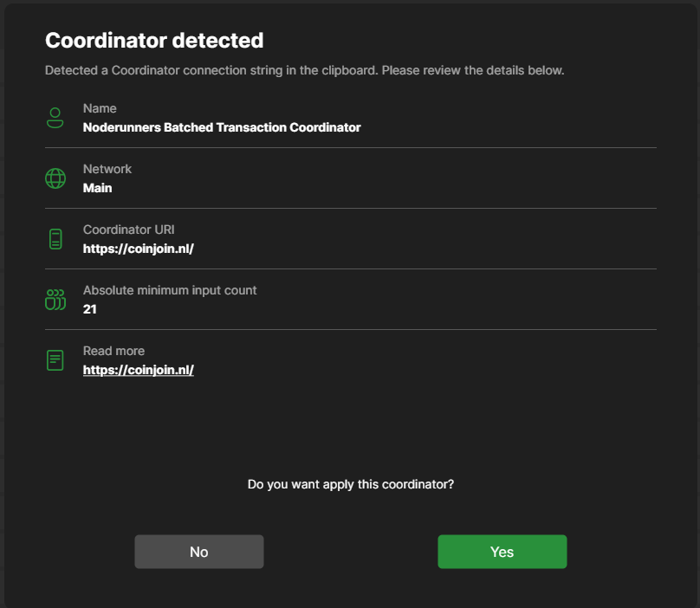Click the 'Do you want apply this coordinator?' prompt
Image resolution: width=700 pixels, height=608 pixels.
coord(351,484)
